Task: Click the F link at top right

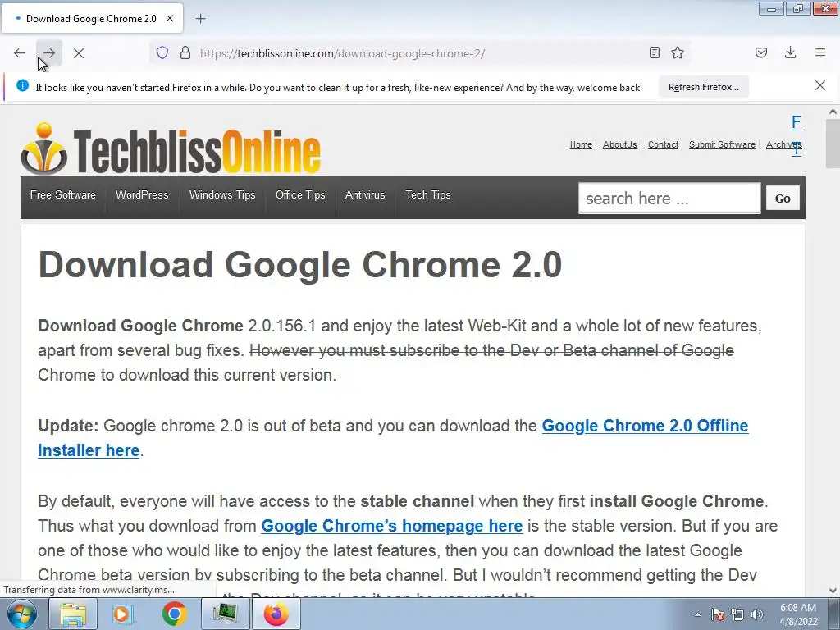Action: (797, 123)
